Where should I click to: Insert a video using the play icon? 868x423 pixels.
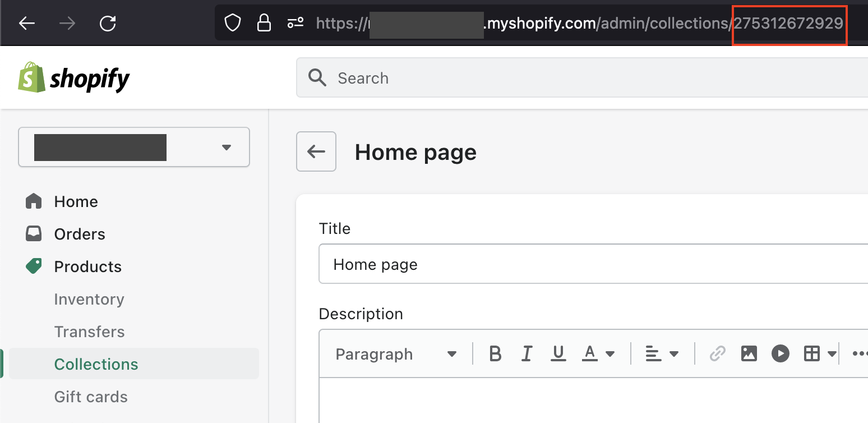tap(780, 354)
